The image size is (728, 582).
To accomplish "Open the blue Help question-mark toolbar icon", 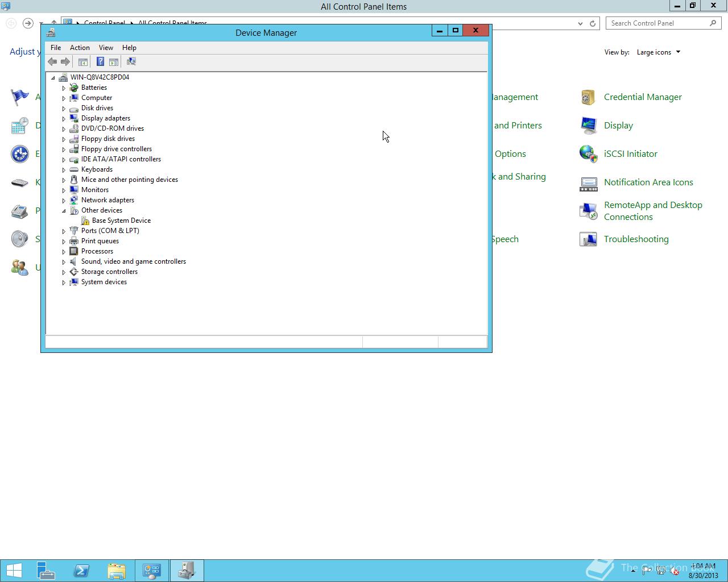I will tap(100, 61).
